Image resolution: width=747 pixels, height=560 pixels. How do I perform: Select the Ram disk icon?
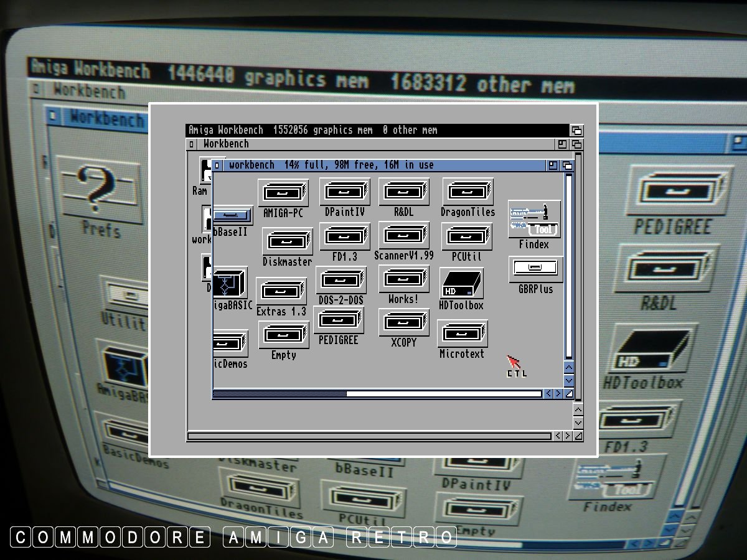point(204,172)
